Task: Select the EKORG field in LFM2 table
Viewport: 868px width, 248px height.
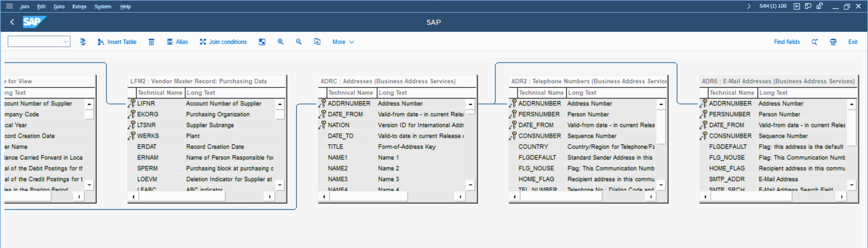Action: [x=148, y=114]
